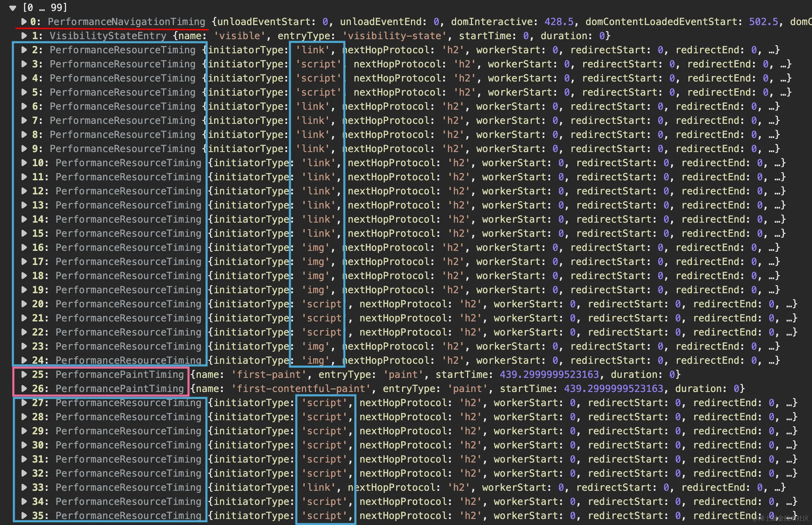
Task: Click PerformanceResourceTiming label on entry 24
Action: (x=128, y=360)
